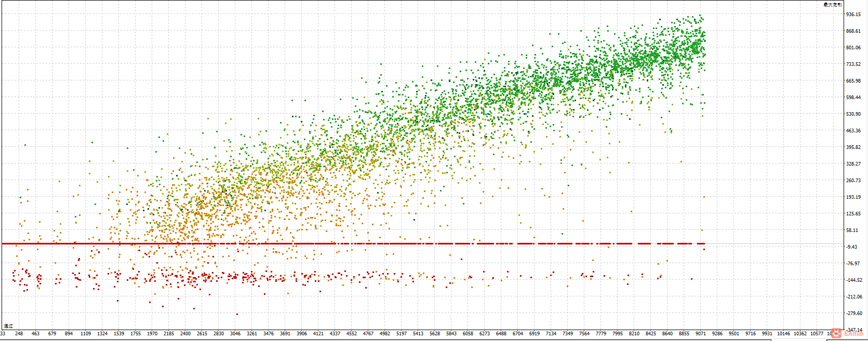
Task: Click the 1755 X-axis label
Action: tap(136, 334)
